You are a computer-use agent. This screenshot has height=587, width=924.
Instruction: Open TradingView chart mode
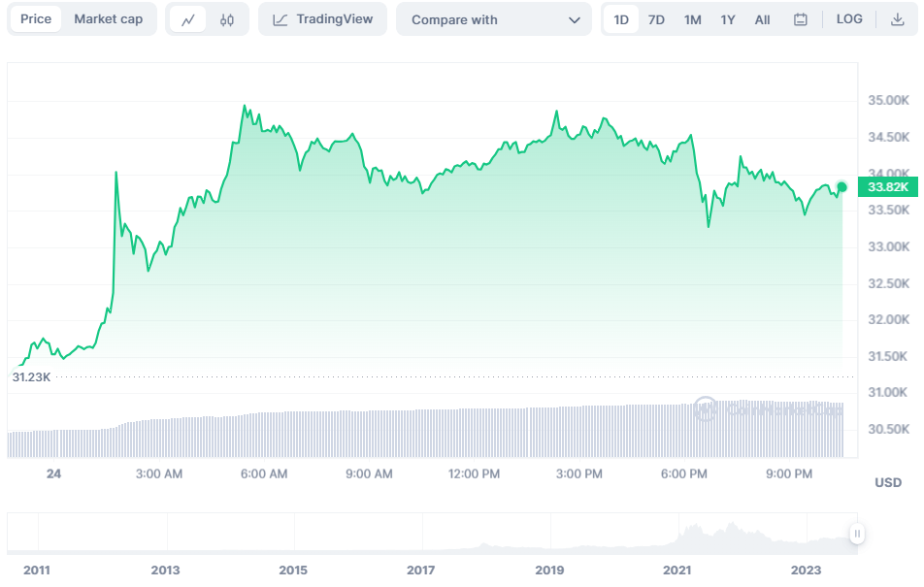click(322, 19)
